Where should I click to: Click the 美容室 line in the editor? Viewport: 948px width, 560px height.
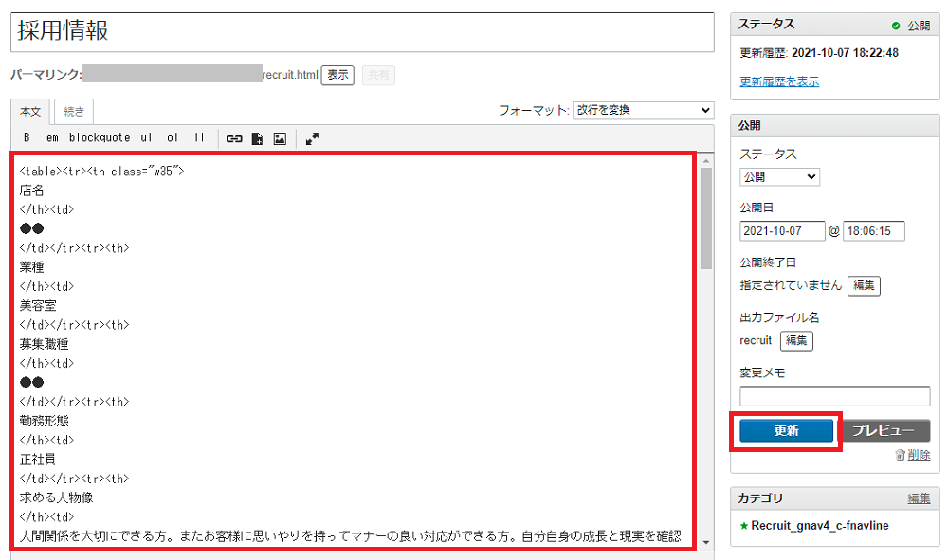38,306
